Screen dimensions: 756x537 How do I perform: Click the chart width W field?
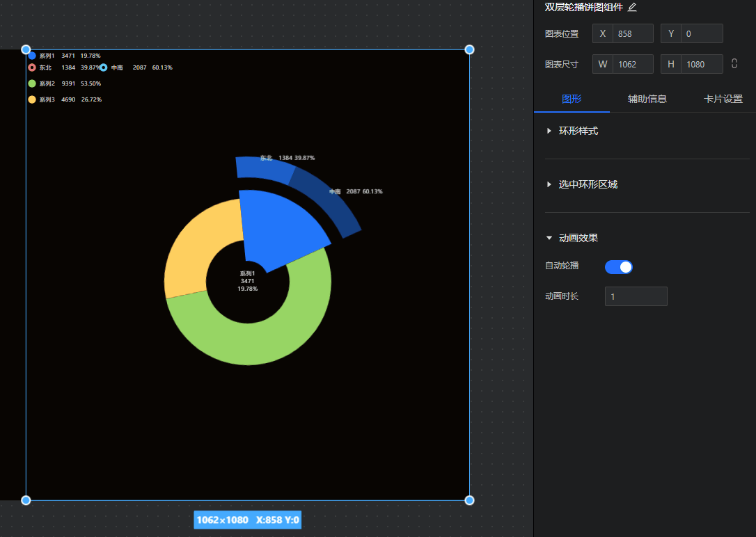632,64
